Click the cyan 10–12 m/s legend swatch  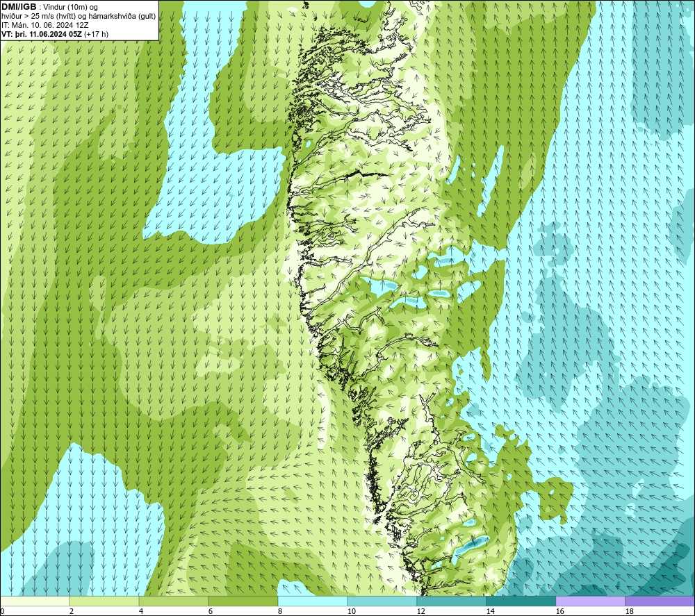coord(382,601)
